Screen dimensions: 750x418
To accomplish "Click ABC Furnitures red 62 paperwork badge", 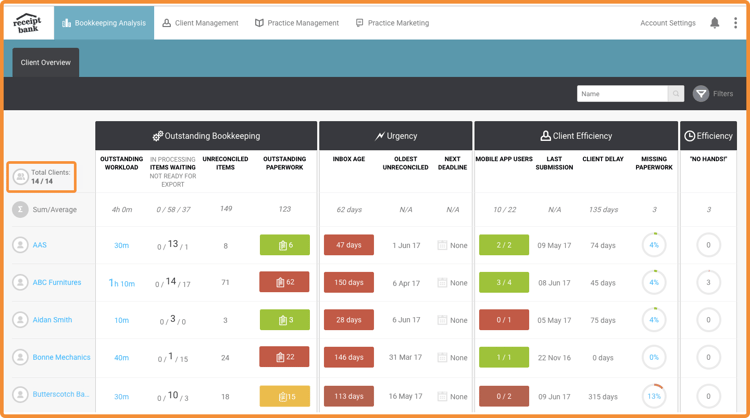I will pos(284,283).
